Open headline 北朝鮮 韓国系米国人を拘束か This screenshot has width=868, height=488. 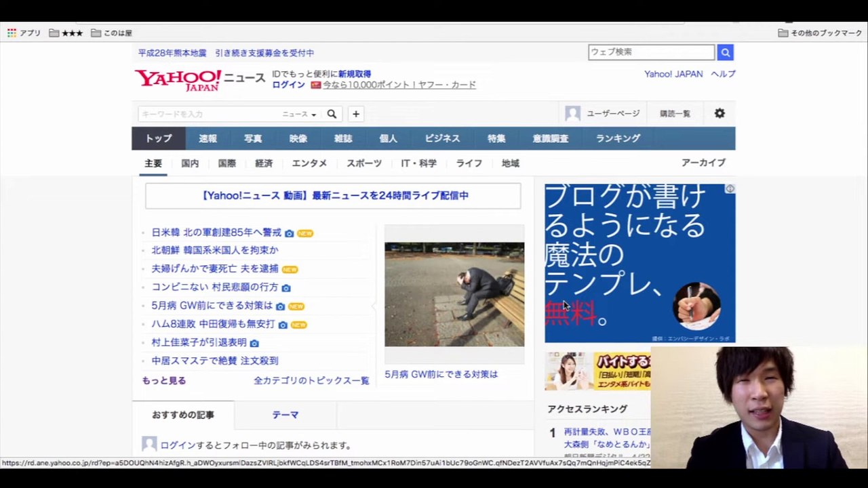coord(215,250)
